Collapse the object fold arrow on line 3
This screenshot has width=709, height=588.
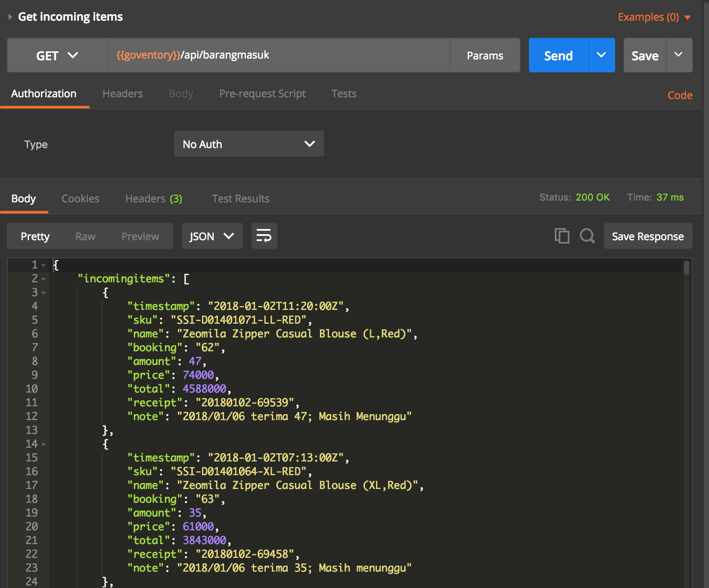point(44,293)
